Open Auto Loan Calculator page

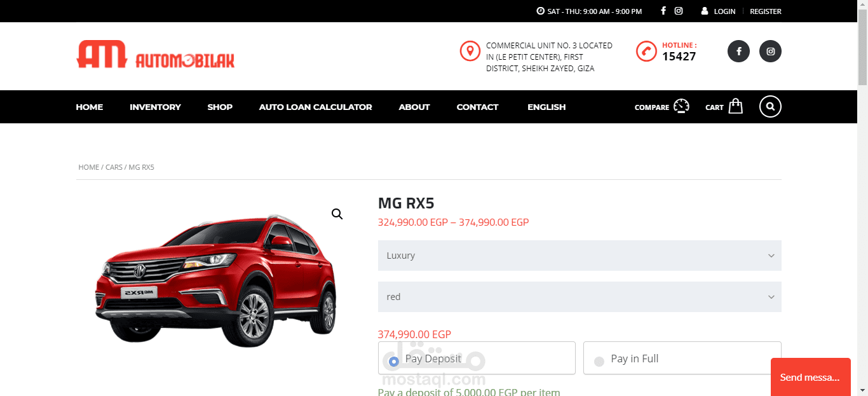315,107
